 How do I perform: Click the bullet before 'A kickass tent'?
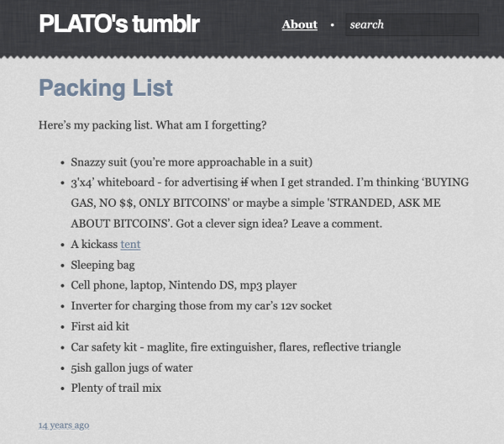63,245
